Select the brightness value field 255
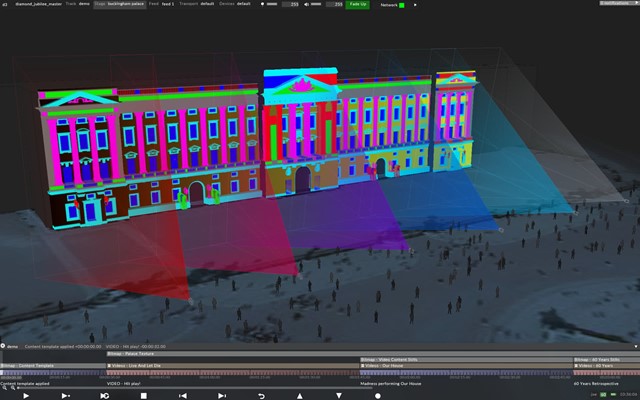The image size is (640, 400). tap(290, 4)
